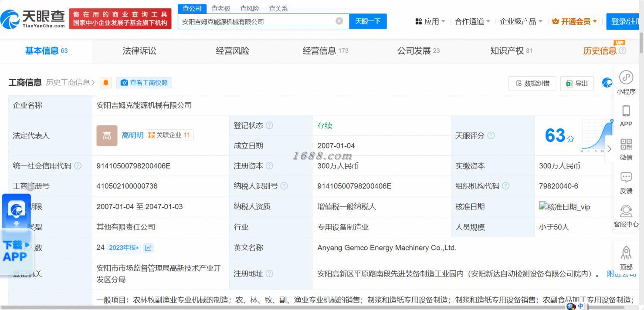Image resolution: width=644 pixels, height=310 pixels.
Task: Click help icon beside 统一社会信用代码
Action: pos(78,166)
